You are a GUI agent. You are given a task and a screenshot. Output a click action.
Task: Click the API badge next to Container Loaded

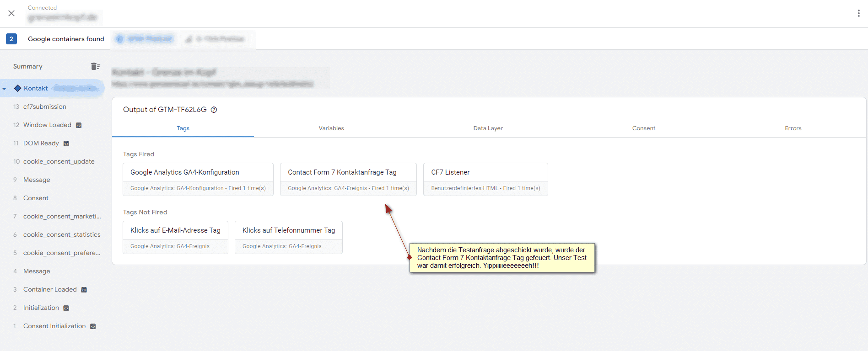tap(84, 290)
